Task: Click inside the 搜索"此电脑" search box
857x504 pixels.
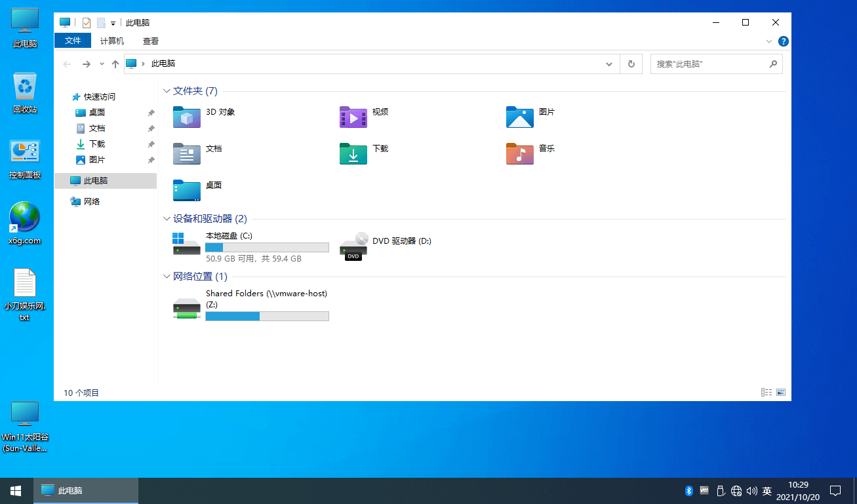Action: pos(708,64)
